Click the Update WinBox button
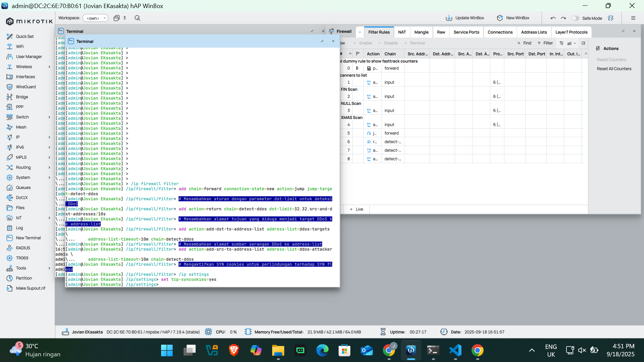Screen dimensions: 644x362 pos(465,18)
